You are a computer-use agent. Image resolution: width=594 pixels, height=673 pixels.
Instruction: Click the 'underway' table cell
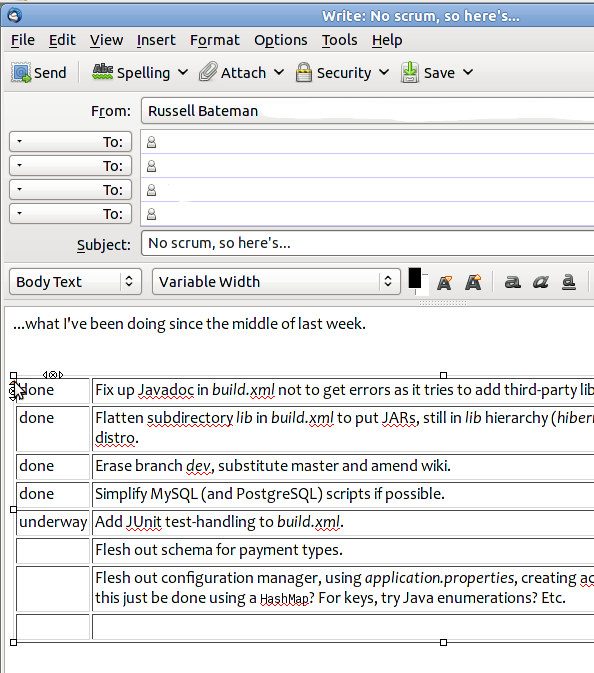[x=53, y=522]
